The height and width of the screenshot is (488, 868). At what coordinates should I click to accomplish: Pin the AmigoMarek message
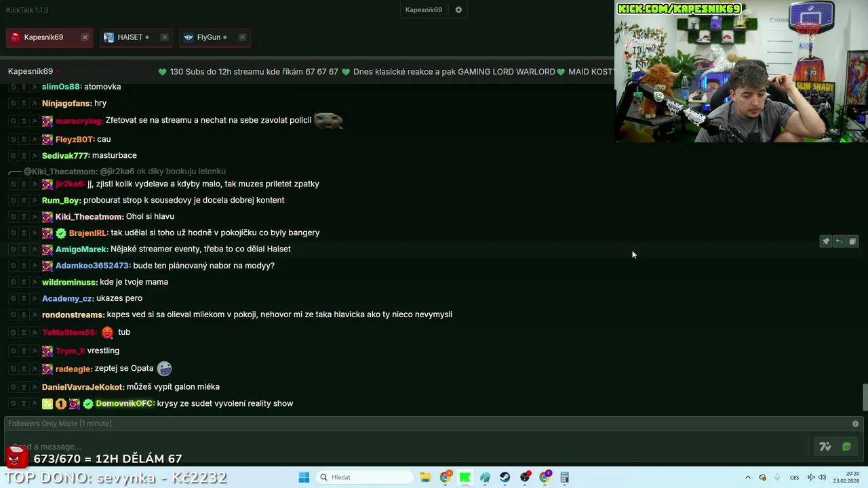825,241
